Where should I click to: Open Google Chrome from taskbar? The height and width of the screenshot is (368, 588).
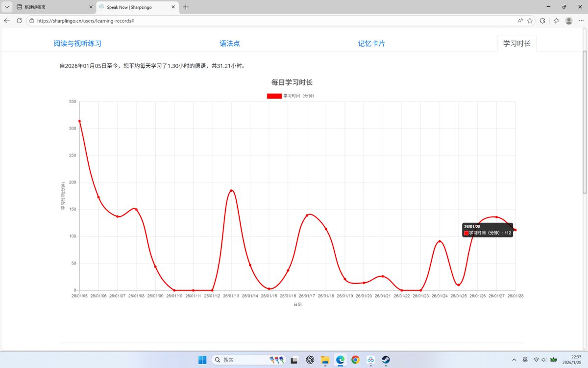[x=355, y=360]
